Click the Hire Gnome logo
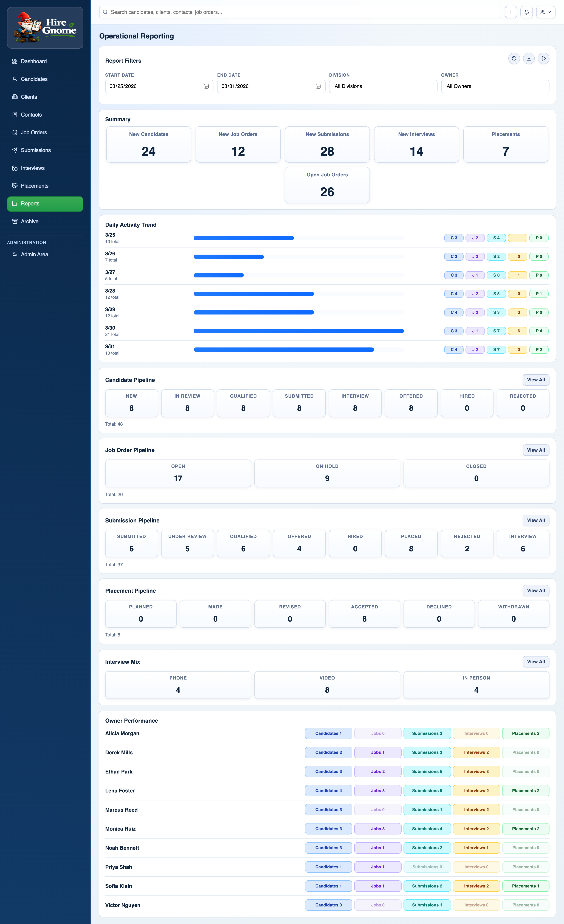564x924 pixels. pyautogui.click(x=45, y=28)
